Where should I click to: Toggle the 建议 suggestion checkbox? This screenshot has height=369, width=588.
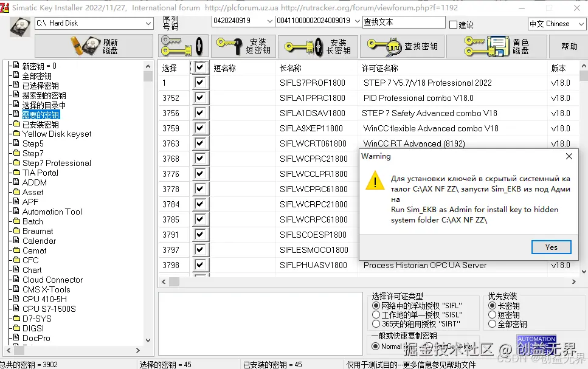453,25
